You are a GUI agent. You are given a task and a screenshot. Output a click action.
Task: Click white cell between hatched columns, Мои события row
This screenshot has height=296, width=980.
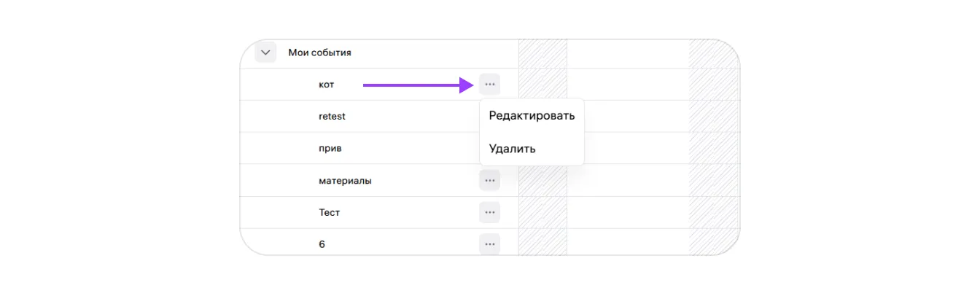click(x=628, y=53)
